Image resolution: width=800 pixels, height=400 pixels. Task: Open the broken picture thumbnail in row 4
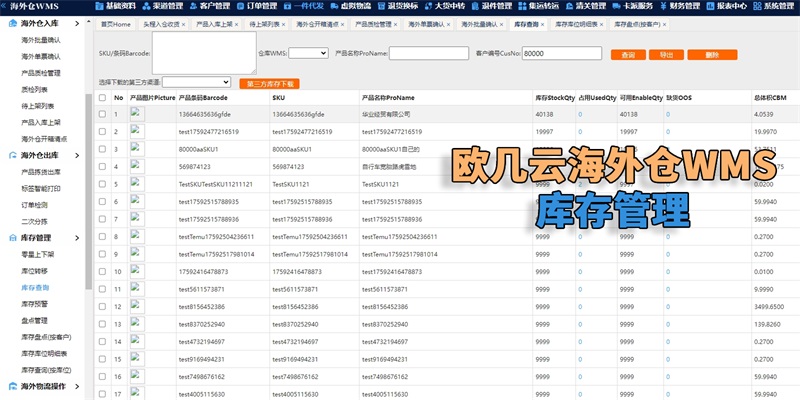click(136, 166)
